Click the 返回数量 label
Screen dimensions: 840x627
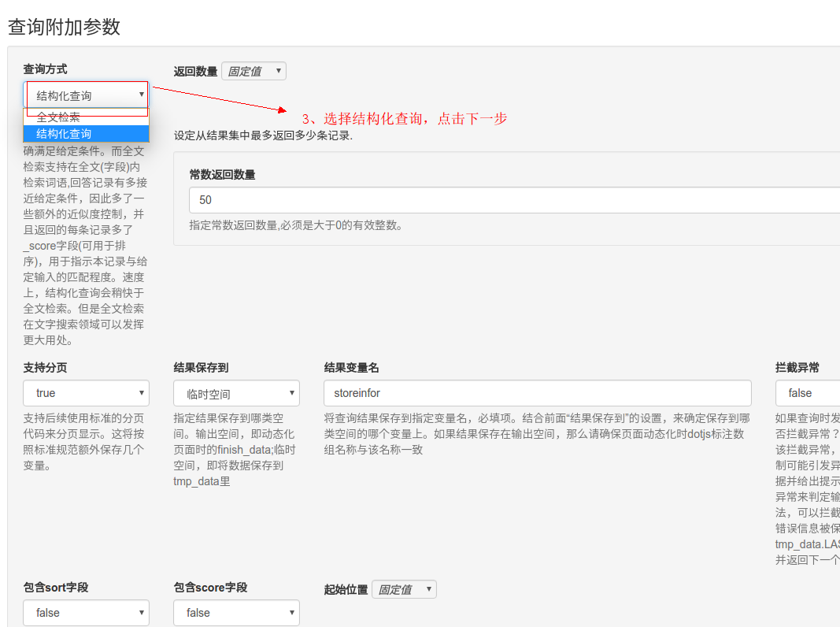[195, 72]
